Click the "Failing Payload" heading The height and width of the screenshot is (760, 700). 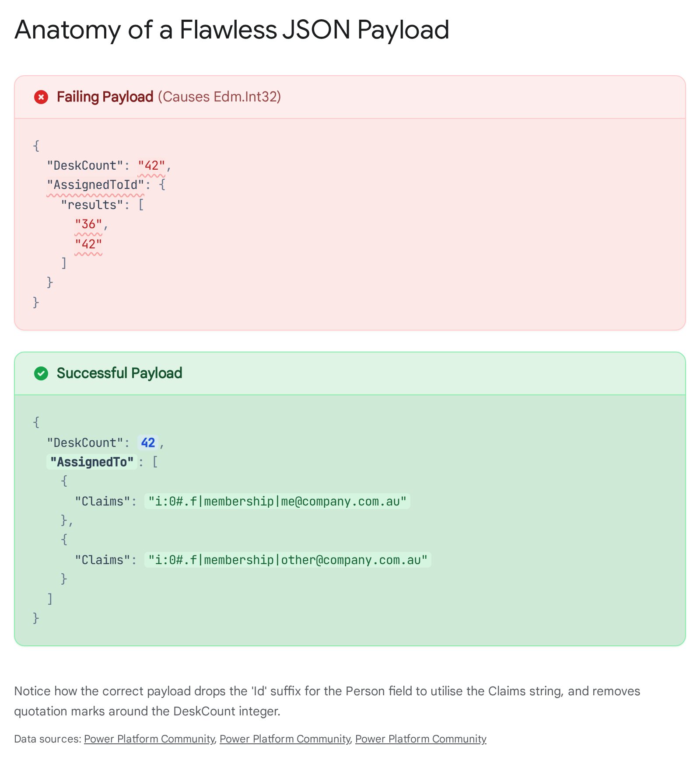(x=105, y=97)
